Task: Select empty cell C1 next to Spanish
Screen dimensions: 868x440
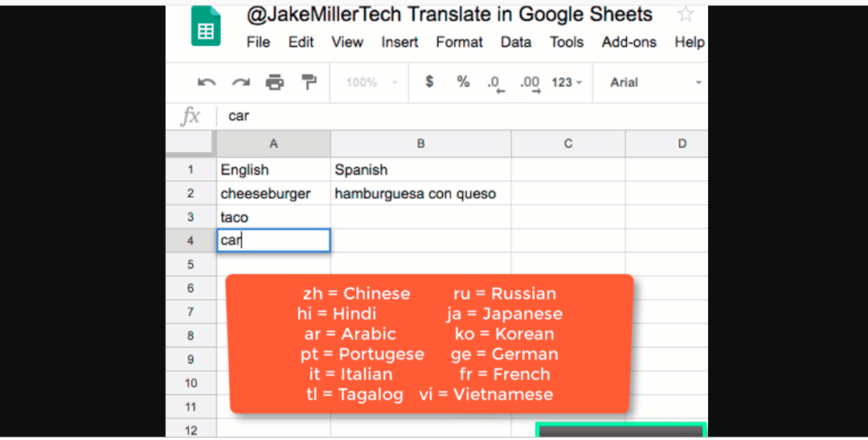Action: coord(568,170)
